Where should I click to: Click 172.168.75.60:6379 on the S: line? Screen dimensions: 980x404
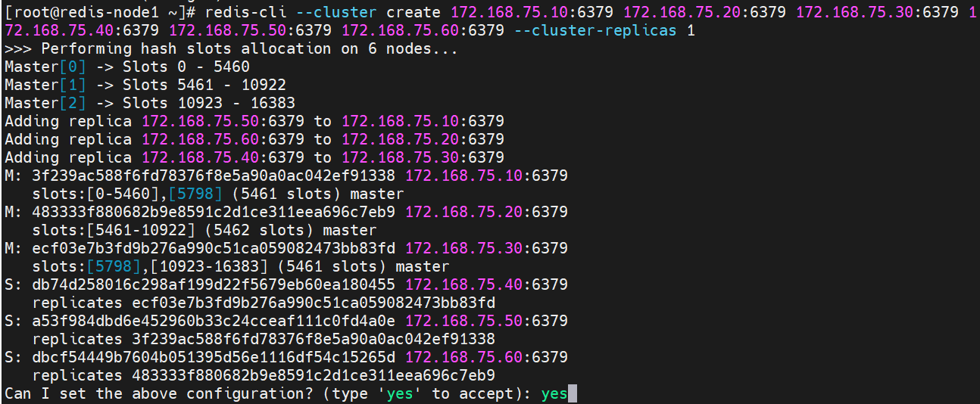coord(486,357)
